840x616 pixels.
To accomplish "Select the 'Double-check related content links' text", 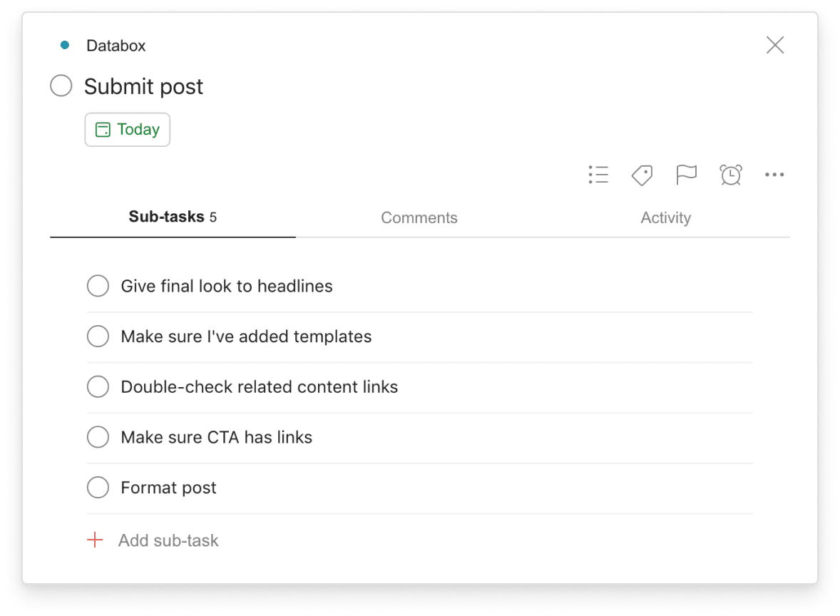I will (x=260, y=386).
